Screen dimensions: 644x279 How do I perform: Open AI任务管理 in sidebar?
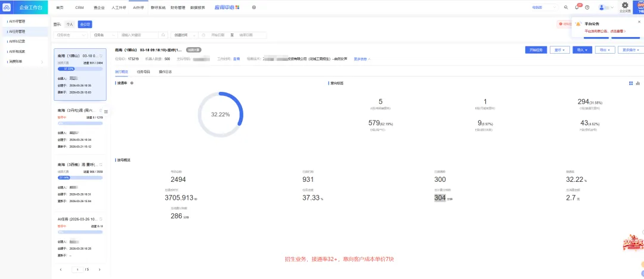point(26,31)
